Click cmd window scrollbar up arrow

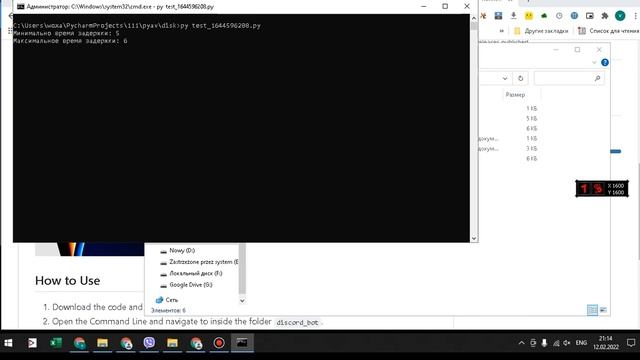click(x=474, y=18)
